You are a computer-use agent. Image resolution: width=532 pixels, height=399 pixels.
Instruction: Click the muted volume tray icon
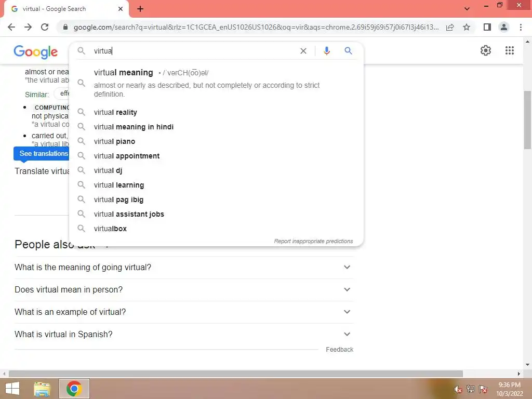coord(458,389)
